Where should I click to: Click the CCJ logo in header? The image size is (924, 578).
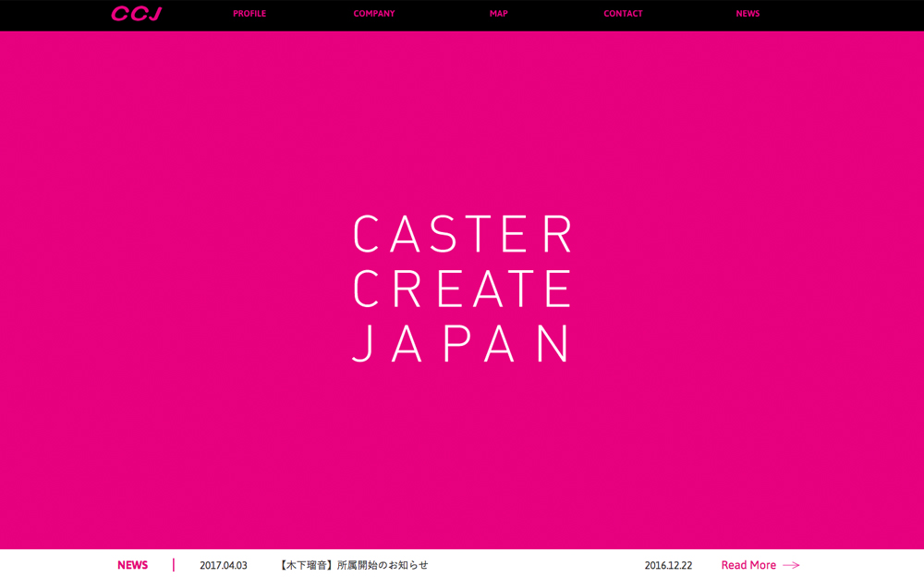(136, 14)
